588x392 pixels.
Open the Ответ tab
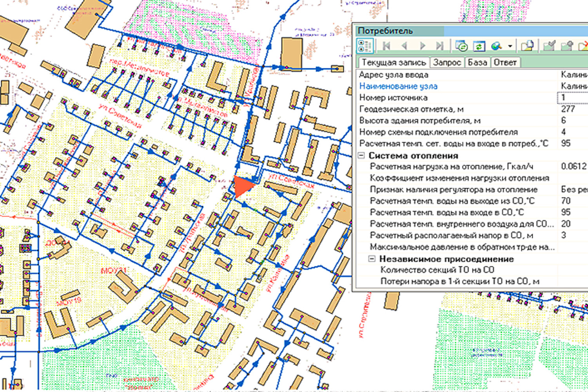pos(505,62)
